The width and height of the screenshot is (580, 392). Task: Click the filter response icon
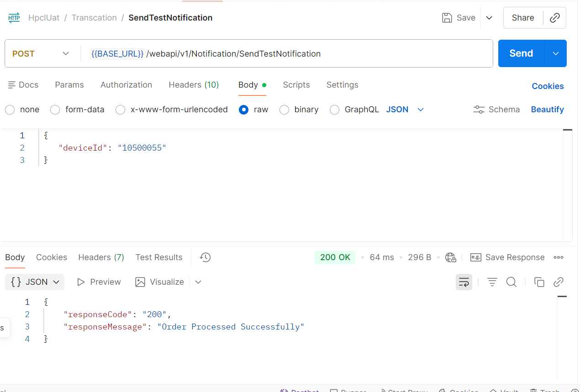point(492,282)
